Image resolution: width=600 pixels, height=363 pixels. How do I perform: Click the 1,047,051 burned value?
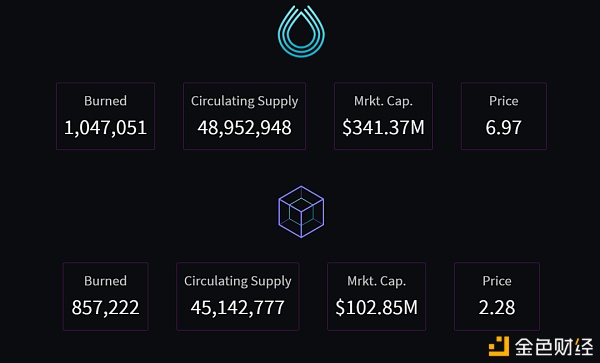coord(106,128)
